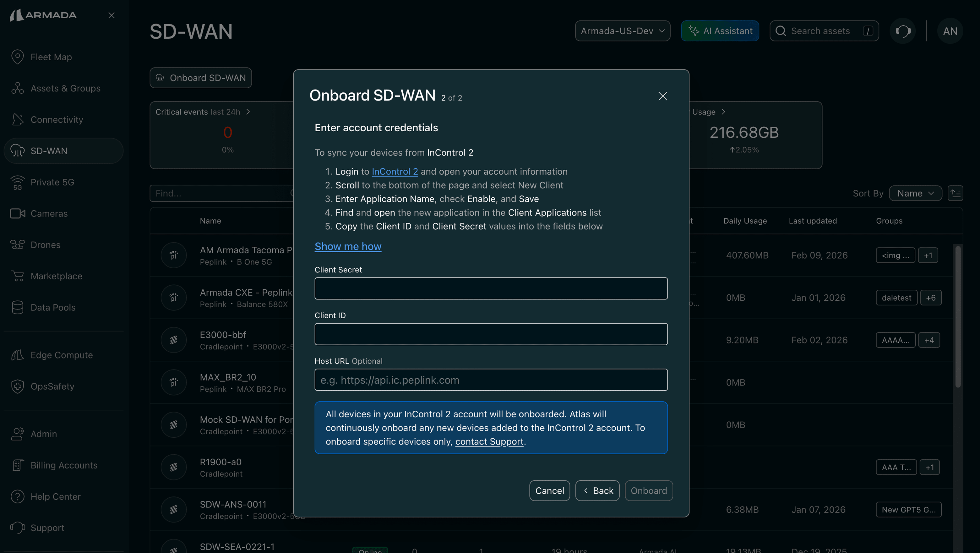This screenshot has width=980, height=553.
Task: Open the Marketplace cart icon
Action: 18,276
